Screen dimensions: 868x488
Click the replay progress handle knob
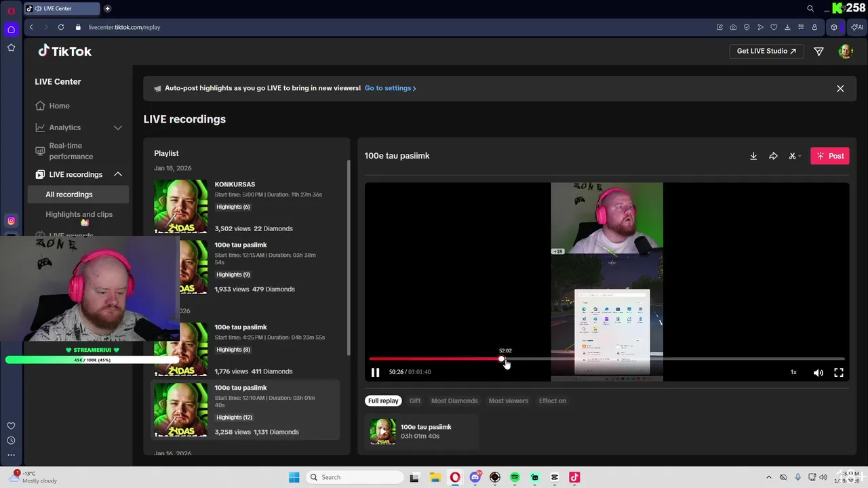pos(502,359)
